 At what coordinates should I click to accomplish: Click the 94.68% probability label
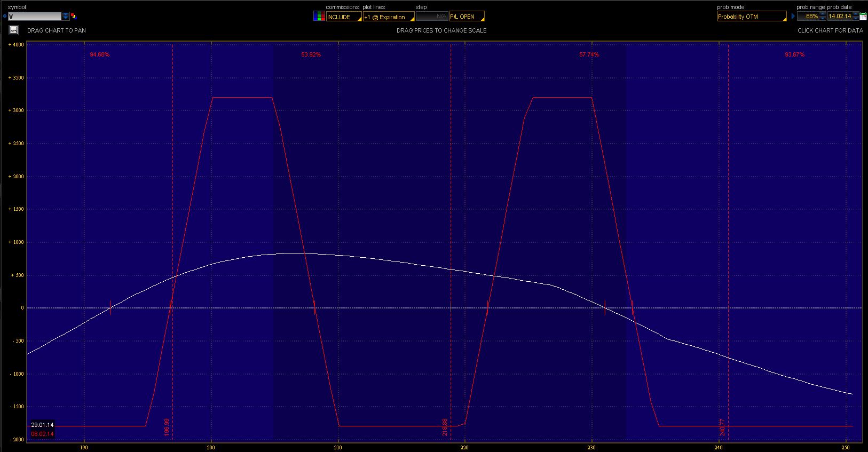(100, 54)
